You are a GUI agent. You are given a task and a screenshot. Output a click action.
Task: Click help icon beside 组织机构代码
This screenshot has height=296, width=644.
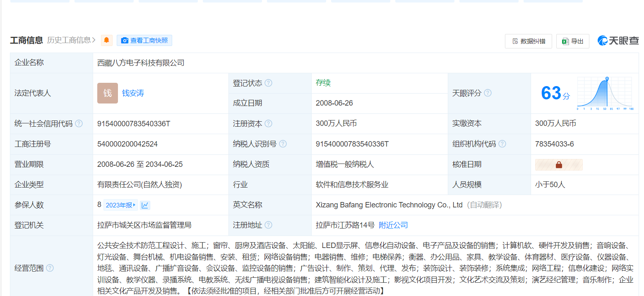[x=502, y=144]
